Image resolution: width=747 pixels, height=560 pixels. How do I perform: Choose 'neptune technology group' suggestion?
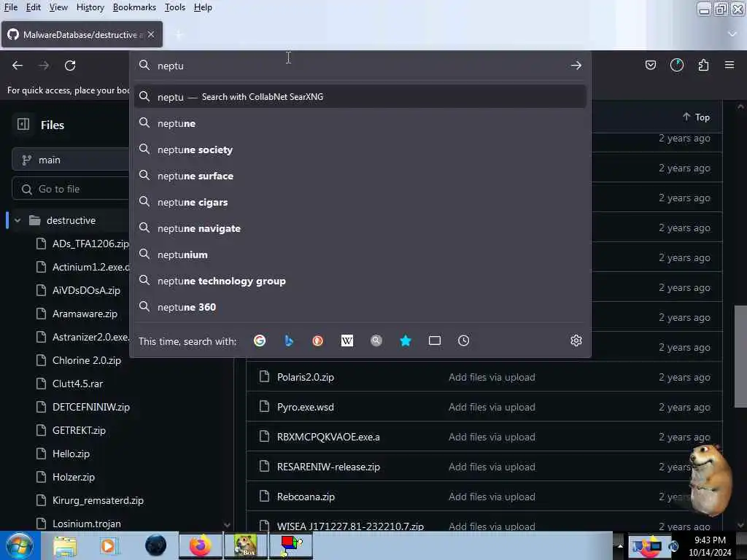[360, 281]
